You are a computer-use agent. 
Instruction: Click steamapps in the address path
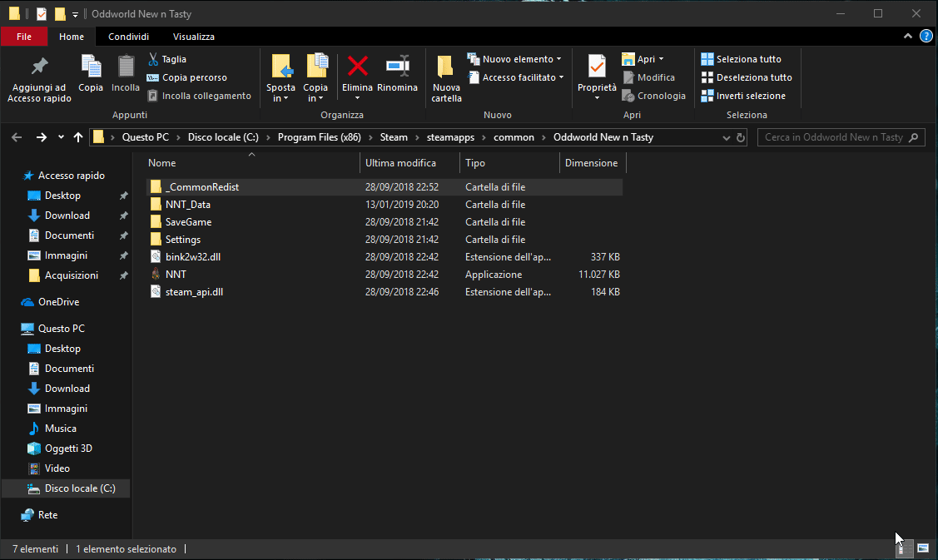click(450, 137)
